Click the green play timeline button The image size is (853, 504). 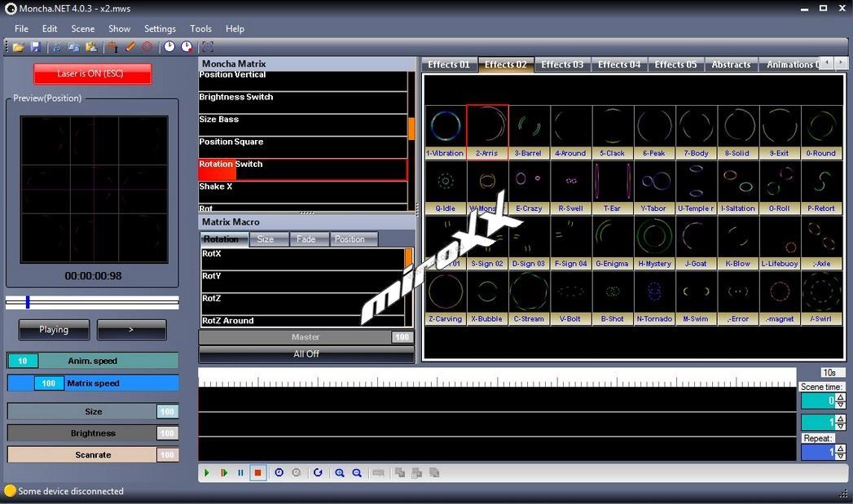pos(207,473)
